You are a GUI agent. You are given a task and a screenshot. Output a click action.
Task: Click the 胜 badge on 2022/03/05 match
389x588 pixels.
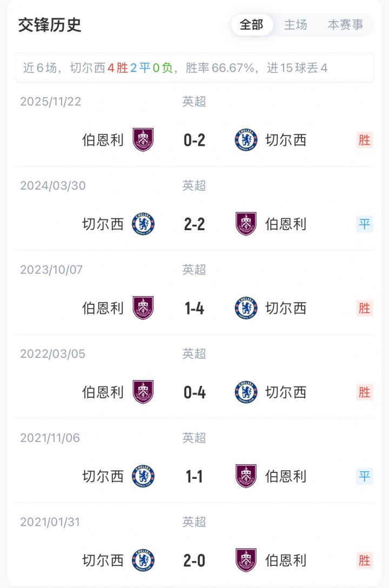click(365, 392)
